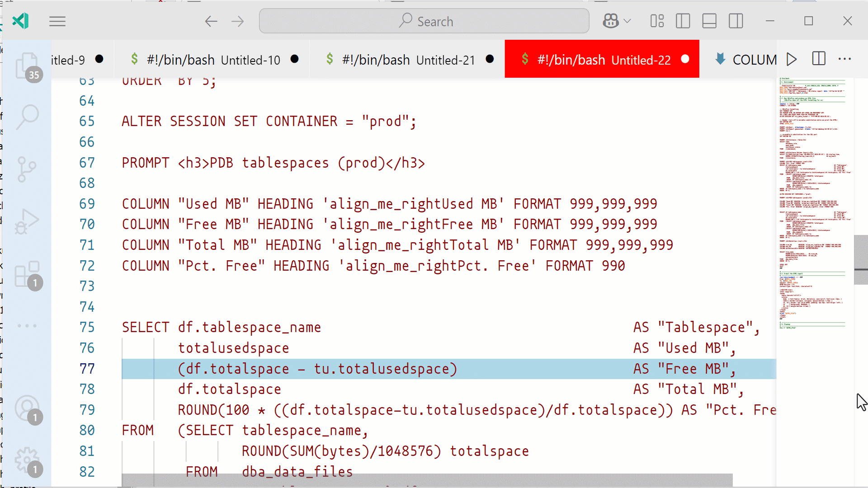Toggle the bottom panel layout button
868x488 pixels.
(709, 21)
